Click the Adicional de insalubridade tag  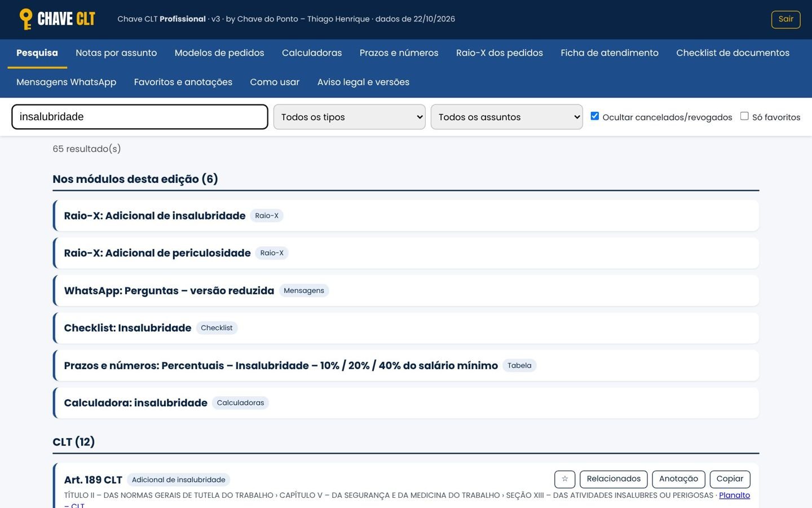(x=178, y=480)
